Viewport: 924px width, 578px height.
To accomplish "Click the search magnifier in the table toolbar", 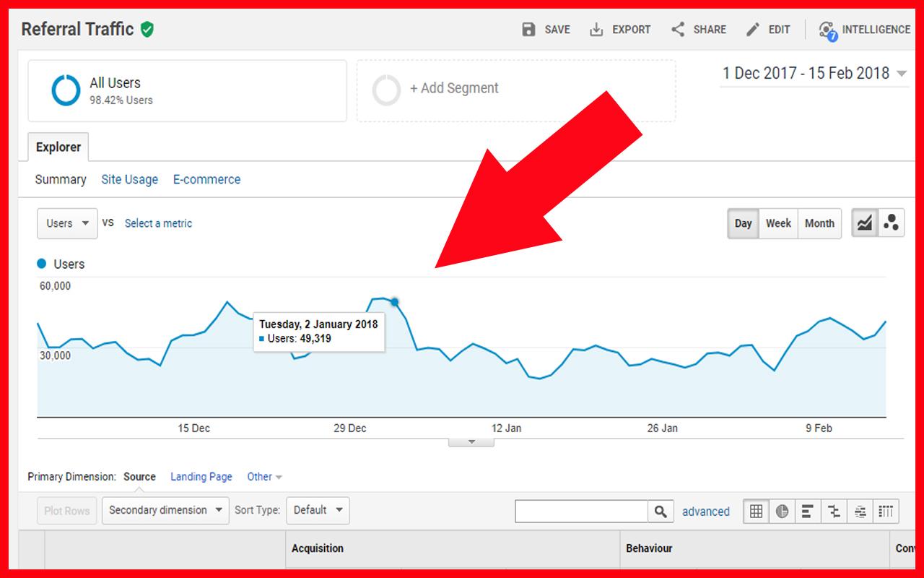I will pos(661,511).
